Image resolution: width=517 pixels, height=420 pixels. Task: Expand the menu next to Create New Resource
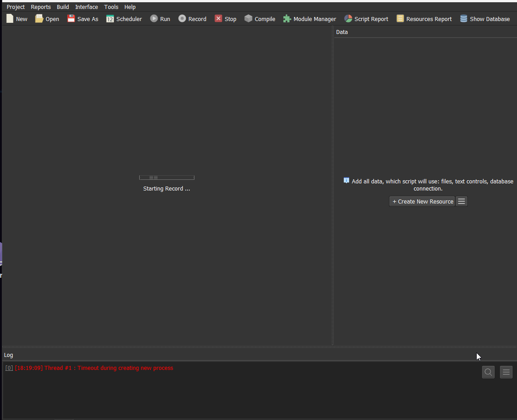pyautogui.click(x=461, y=202)
